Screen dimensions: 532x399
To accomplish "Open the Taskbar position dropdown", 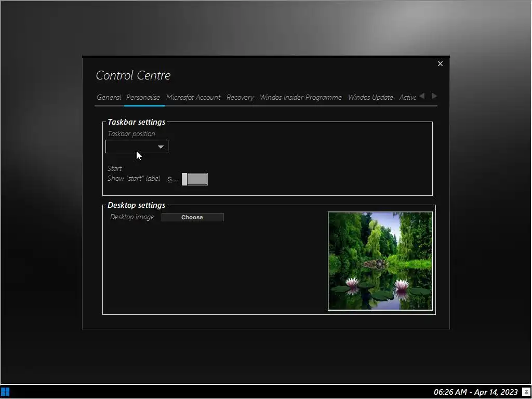I will (x=137, y=147).
